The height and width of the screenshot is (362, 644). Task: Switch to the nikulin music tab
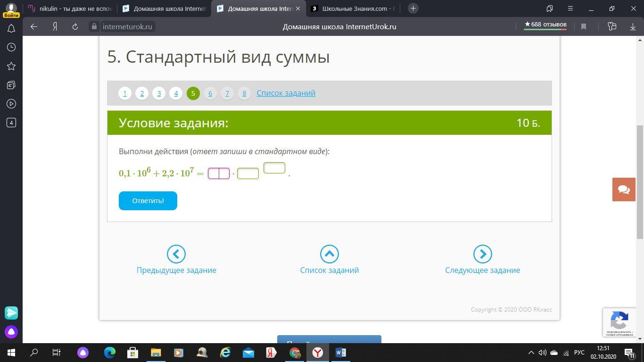[70, 8]
